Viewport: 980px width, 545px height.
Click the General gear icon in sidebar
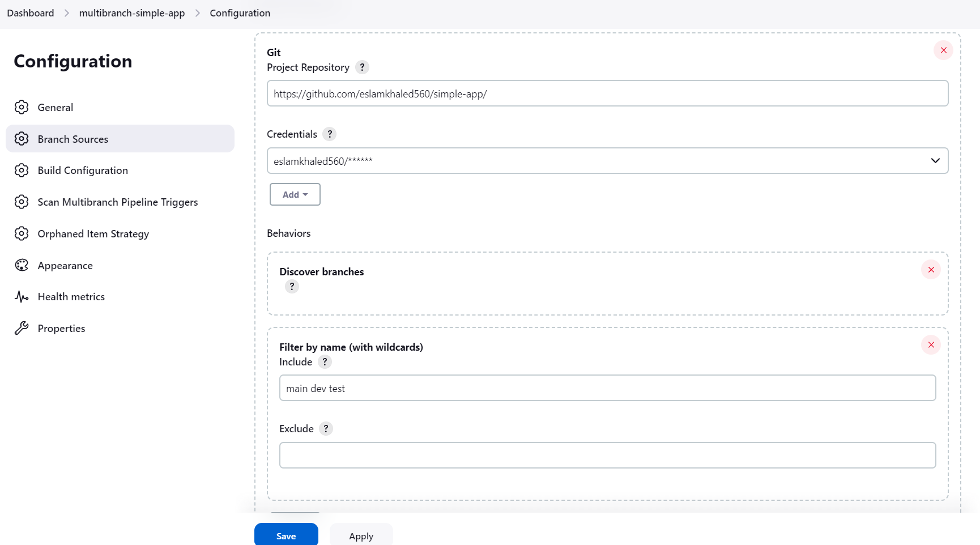(22, 107)
